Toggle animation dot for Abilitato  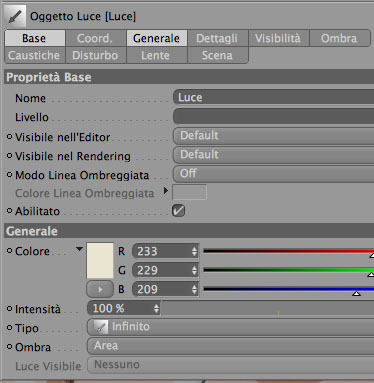[x=9, y=211]
